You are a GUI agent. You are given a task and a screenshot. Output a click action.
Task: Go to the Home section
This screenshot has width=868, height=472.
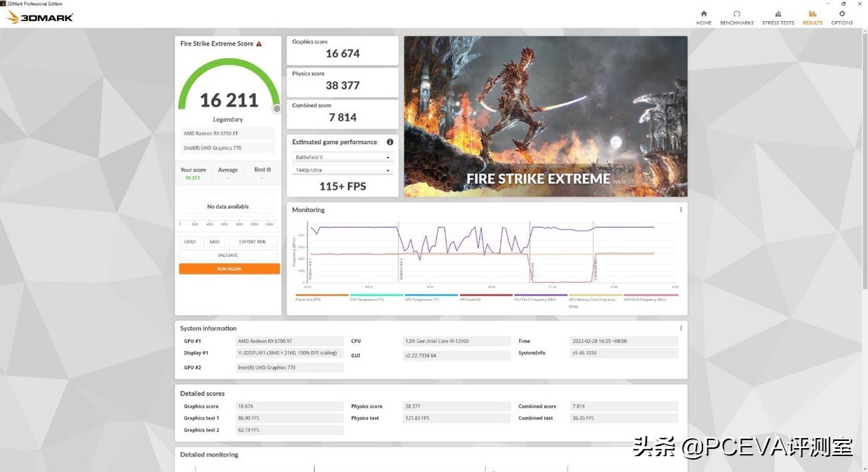click(x=704, y=17)
